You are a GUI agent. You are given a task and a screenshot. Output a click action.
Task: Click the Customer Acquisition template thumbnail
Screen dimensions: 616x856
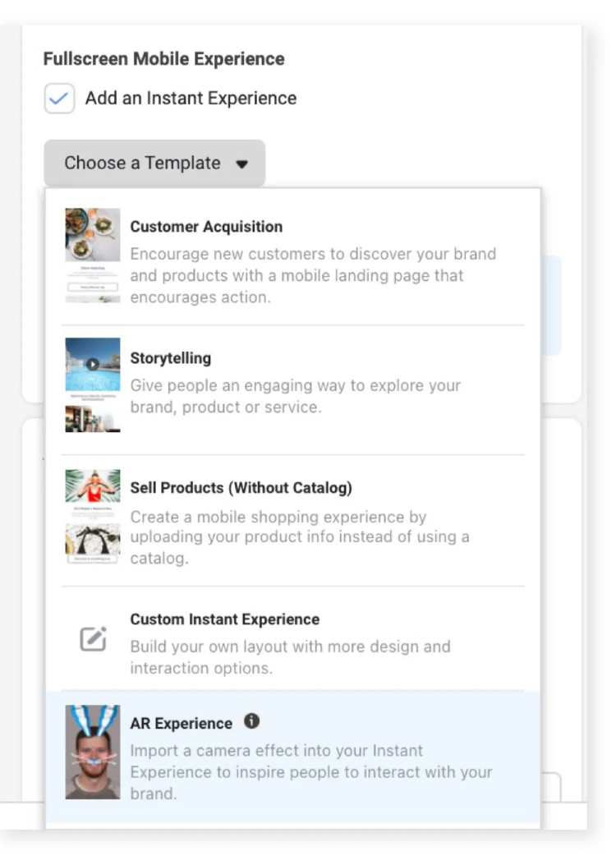pos(93,255)
